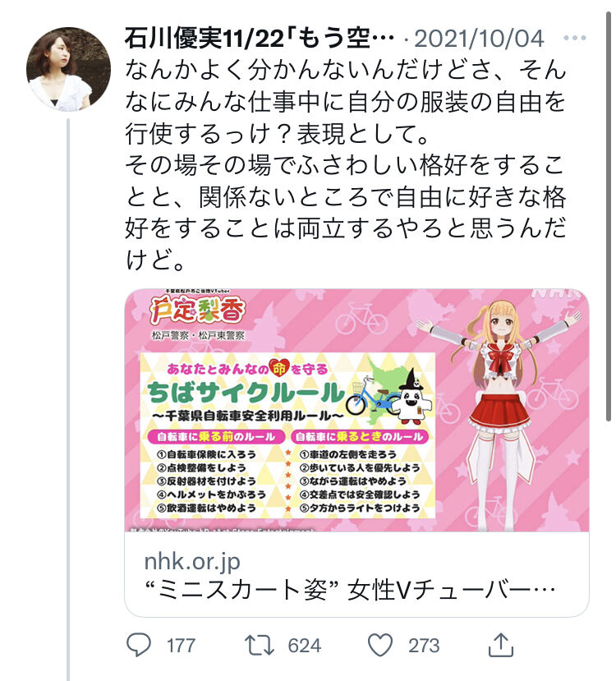Click the 戸定梨香 logo in card image
Screen dimensions: 616x681
click(198, 311)
